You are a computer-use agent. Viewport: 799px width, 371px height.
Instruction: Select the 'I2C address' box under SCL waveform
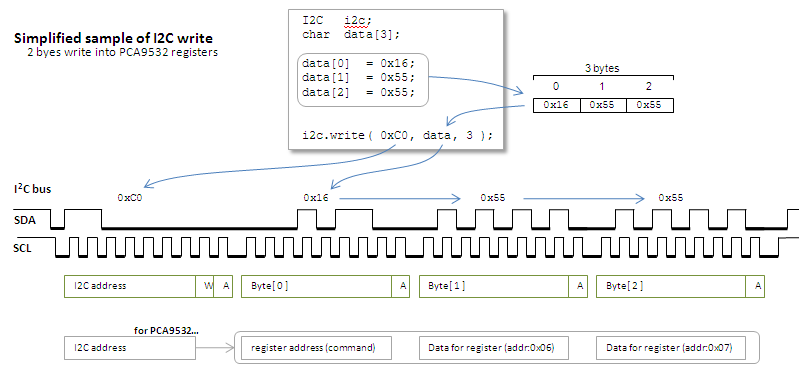pyautogui.click(x=130, y=286)
